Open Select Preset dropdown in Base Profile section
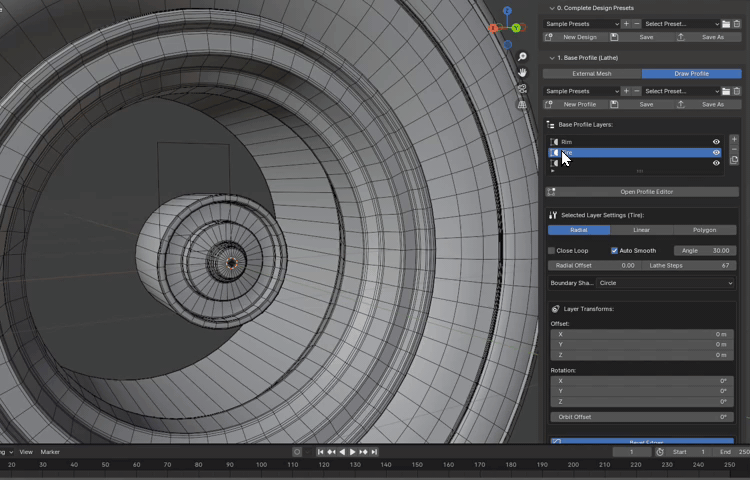Screen dimensions: 750x480 point(681,91)
